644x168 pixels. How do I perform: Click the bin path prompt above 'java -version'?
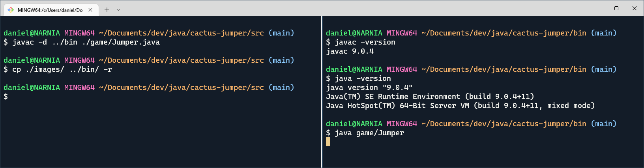(504, 69)
